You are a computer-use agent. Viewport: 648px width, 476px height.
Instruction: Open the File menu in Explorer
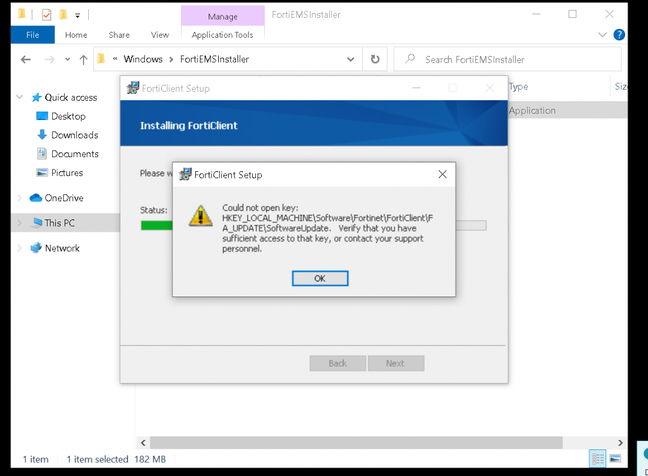coord(33,35)
